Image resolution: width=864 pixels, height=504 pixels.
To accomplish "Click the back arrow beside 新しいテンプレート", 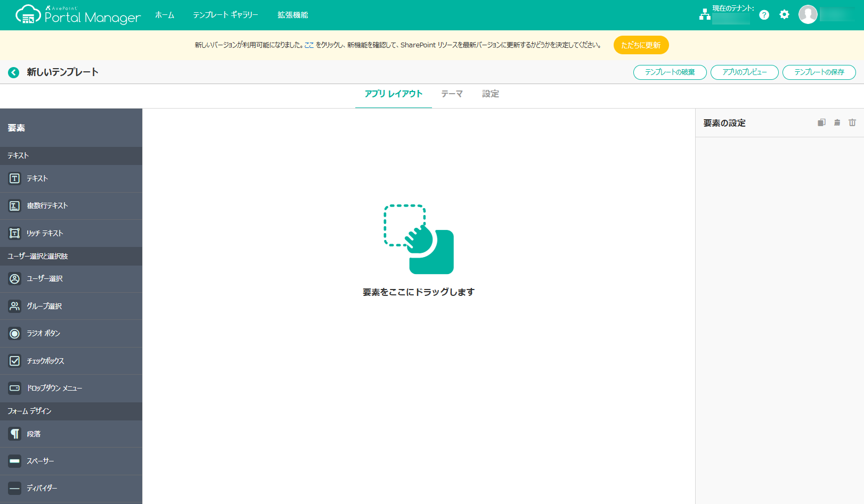I will (x=14, y=72).
